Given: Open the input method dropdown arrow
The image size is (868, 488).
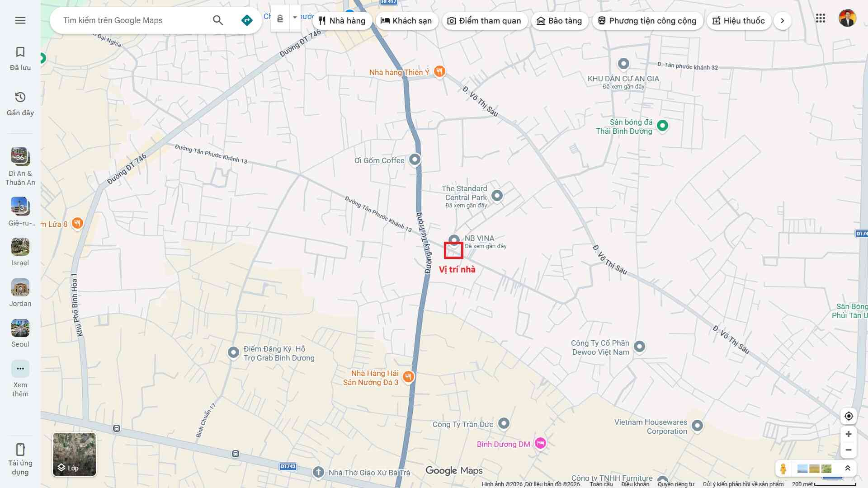Looking at the screenshot, I should [295, 18].
